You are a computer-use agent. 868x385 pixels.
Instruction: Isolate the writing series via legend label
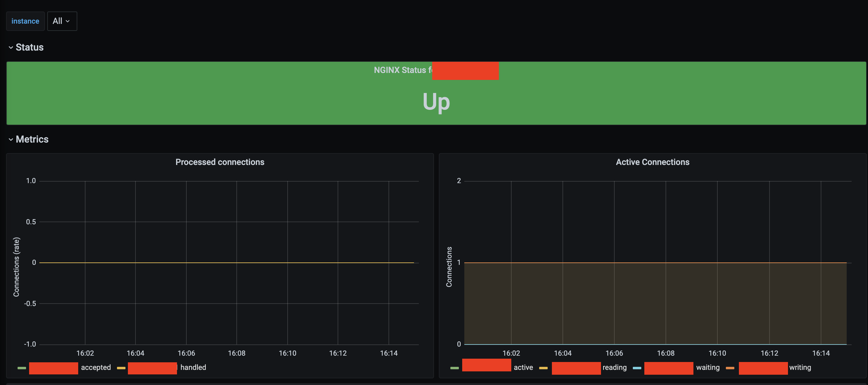pos(800,367)
